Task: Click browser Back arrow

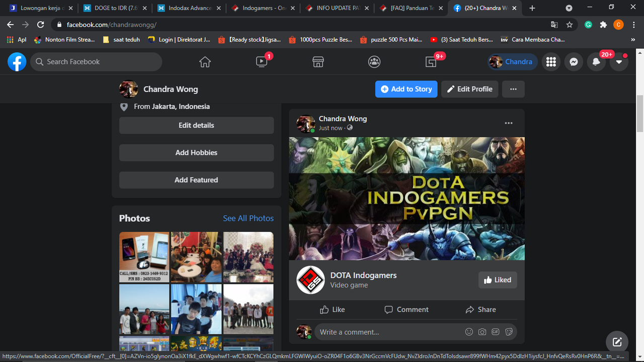Action: 11,25
